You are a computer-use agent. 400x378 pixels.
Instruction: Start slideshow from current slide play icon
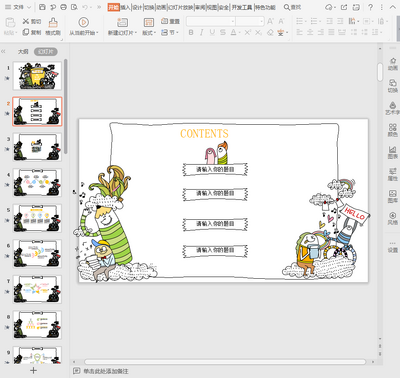[83, 22]
